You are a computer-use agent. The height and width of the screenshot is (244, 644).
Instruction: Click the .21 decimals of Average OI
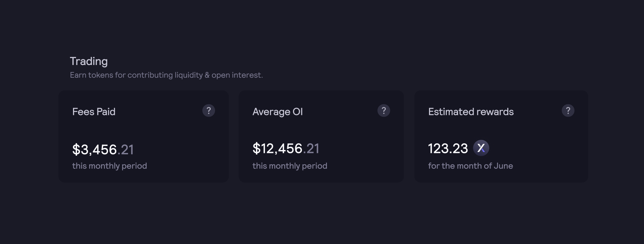tap(311, 149)
